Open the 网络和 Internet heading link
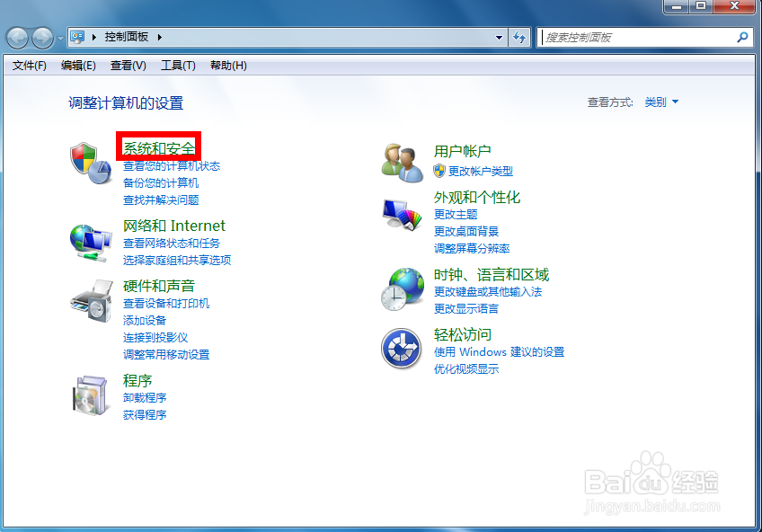The width and height of the screenshot is (762, 532). click(x=174, y=226)
